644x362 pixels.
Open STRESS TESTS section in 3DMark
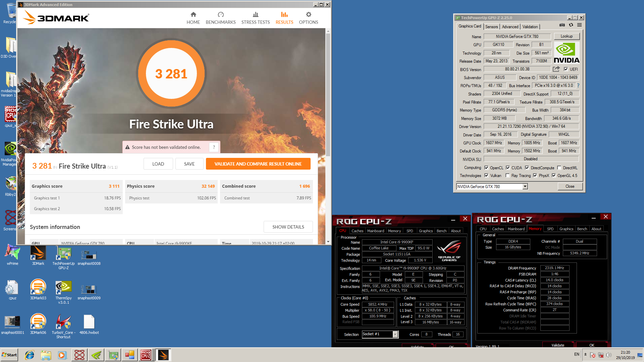(256, 18)
